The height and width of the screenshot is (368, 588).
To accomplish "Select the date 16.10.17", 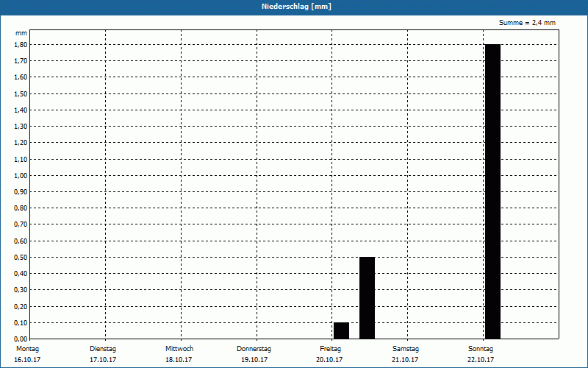I will [x=27, y=360].
